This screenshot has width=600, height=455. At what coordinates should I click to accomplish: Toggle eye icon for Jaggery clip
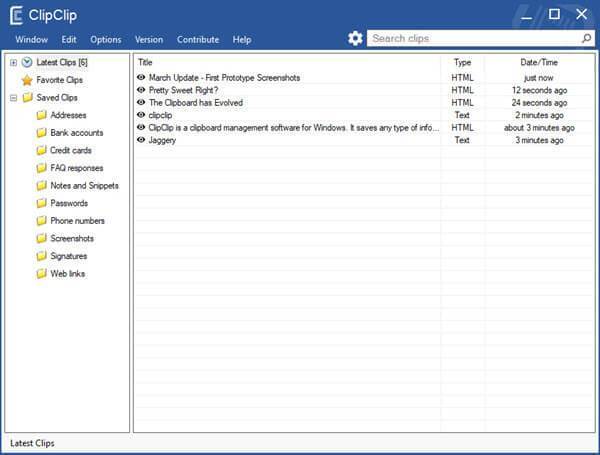141,140
